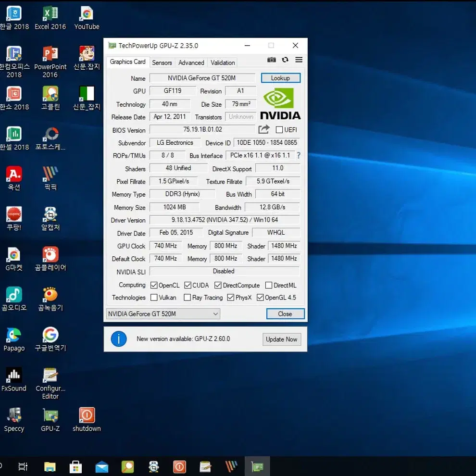Switch to the Graphics Card tab
Image resolution: width=476 pixels, height=476 pixels.
(x=128, y=62)
